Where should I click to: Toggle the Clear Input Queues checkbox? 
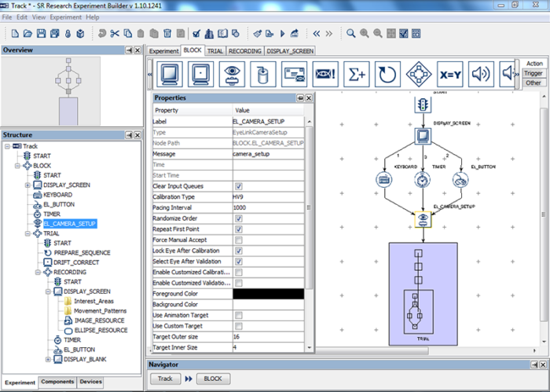[x=239, y=185]
